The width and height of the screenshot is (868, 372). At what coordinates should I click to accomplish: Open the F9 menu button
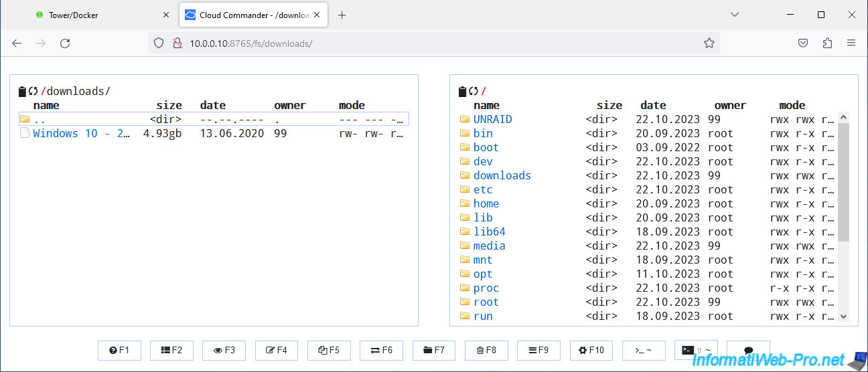(x=538, y=350)
